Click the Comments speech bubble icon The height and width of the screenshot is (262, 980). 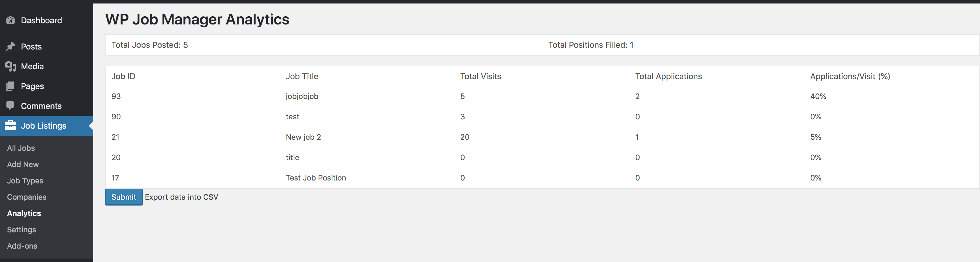(11, 106)
